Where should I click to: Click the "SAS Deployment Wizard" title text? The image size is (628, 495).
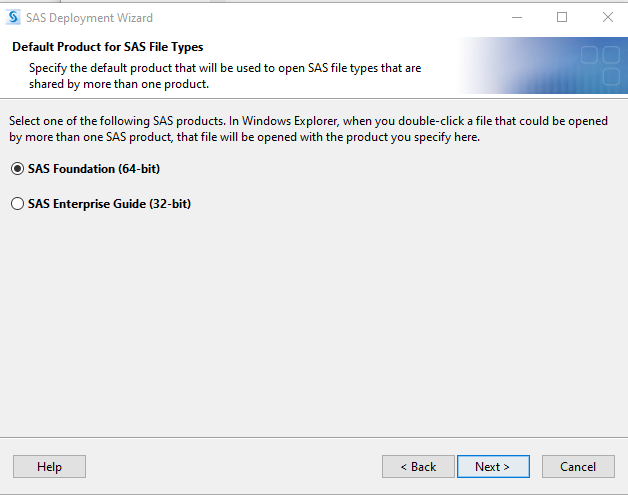[90, 18]
